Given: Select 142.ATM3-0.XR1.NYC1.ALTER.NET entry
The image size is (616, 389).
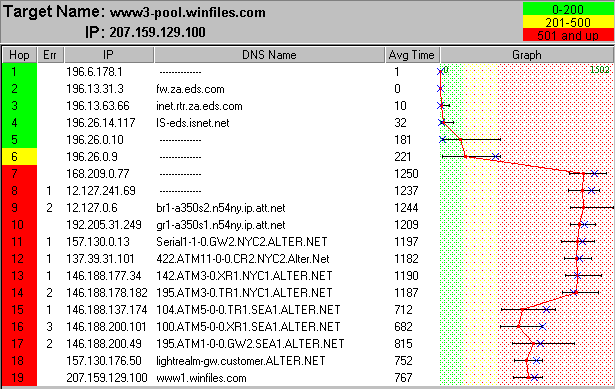Looking at the screenshot, I should click(x=244, y=276).
